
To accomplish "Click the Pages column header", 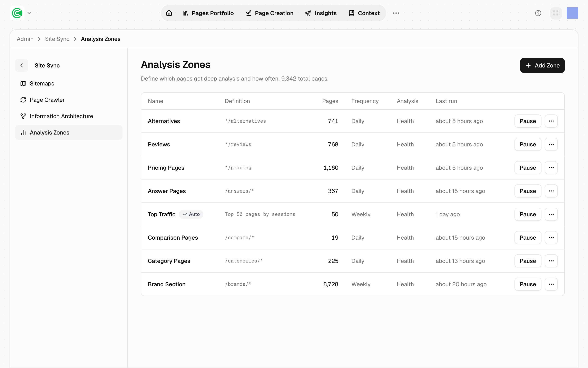I will coord(330,101).
